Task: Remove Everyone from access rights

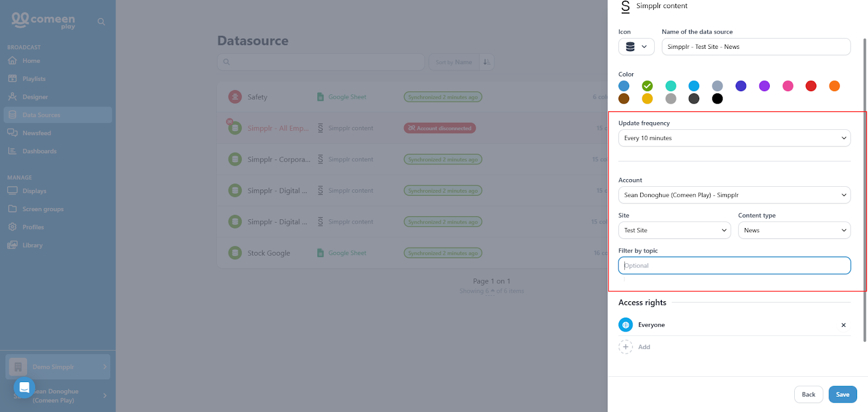Action: pos(844,325)
